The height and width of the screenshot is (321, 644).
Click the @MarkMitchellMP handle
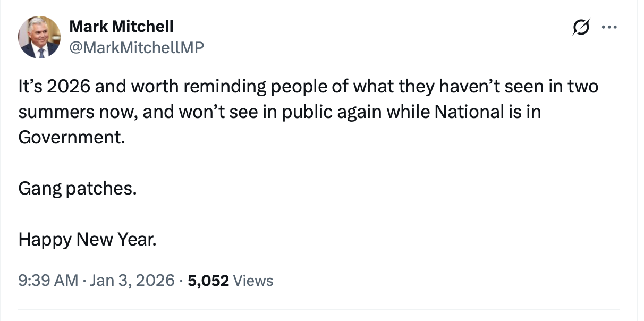pos(137,47)
